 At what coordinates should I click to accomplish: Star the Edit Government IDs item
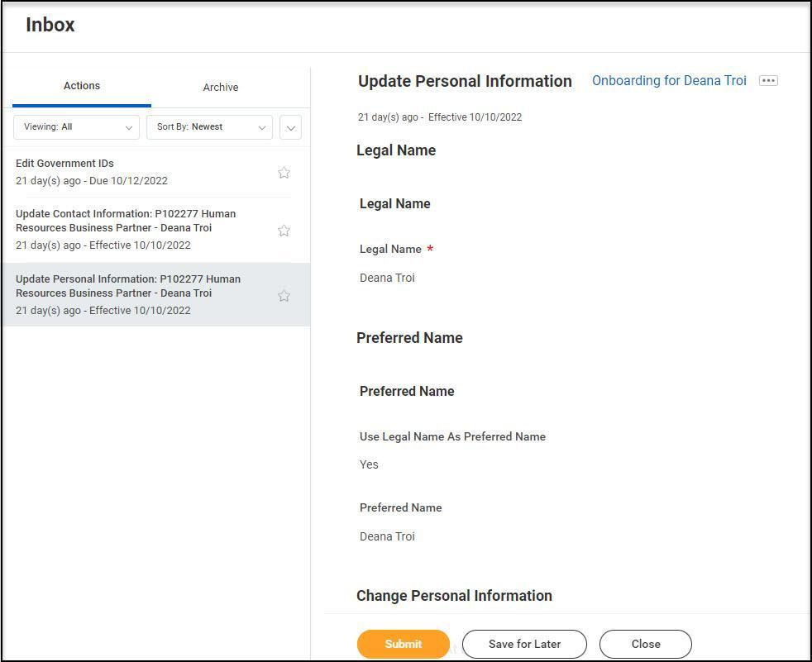pos(284,173)
